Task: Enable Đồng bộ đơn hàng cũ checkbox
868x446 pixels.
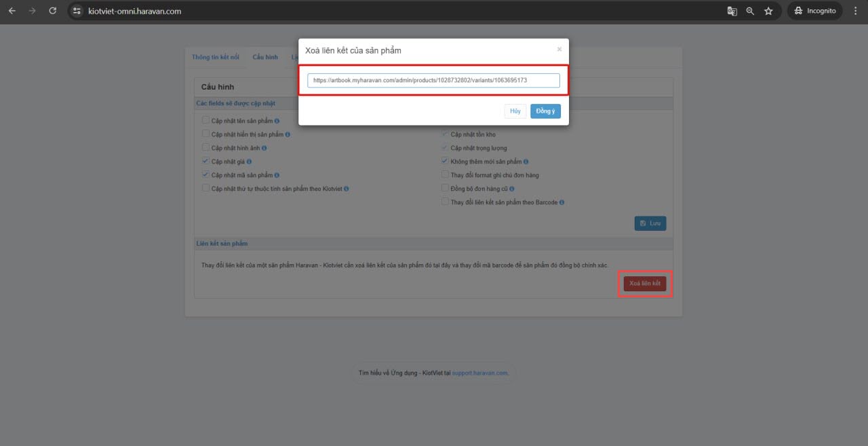Action: [445, 188]
